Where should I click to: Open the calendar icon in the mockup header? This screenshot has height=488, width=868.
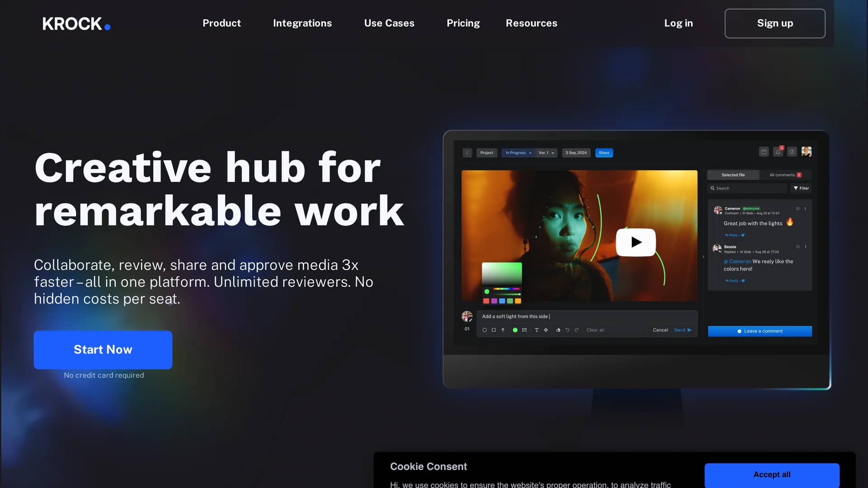click(764, 152)
